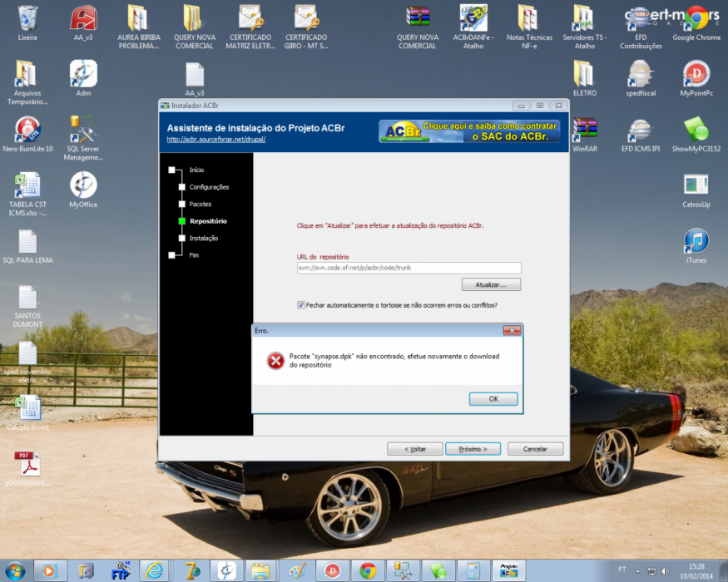
Task: Toggle the Fechar automaticamente o tortoise checkbox
Action: pos(301,305)
